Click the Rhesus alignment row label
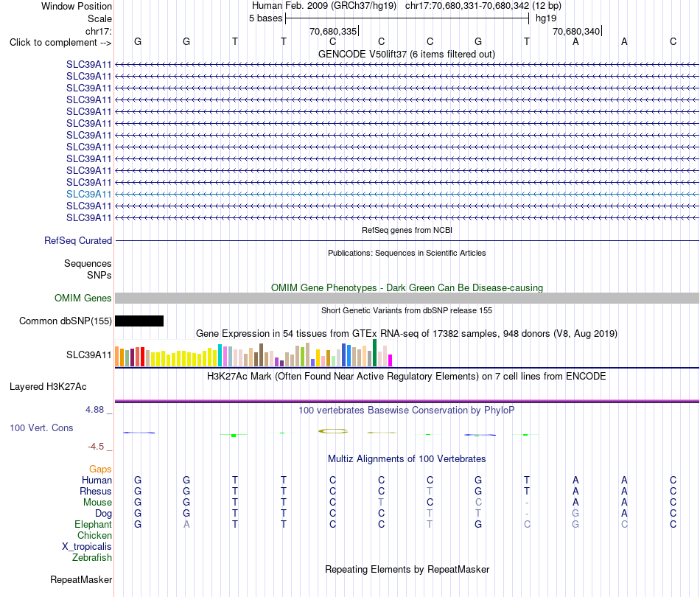 click(96, 491)
